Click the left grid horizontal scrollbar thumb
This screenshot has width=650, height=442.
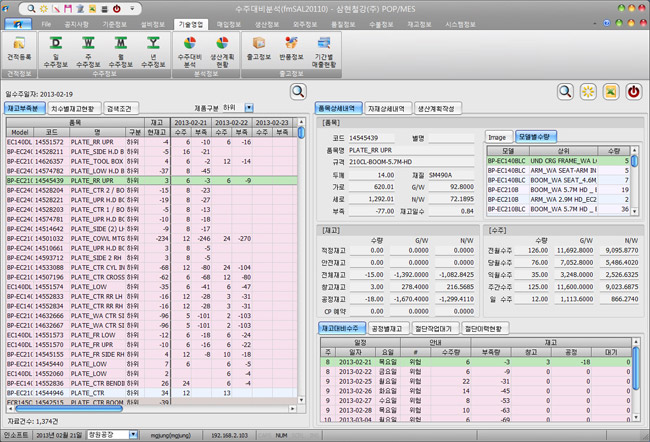69,408
